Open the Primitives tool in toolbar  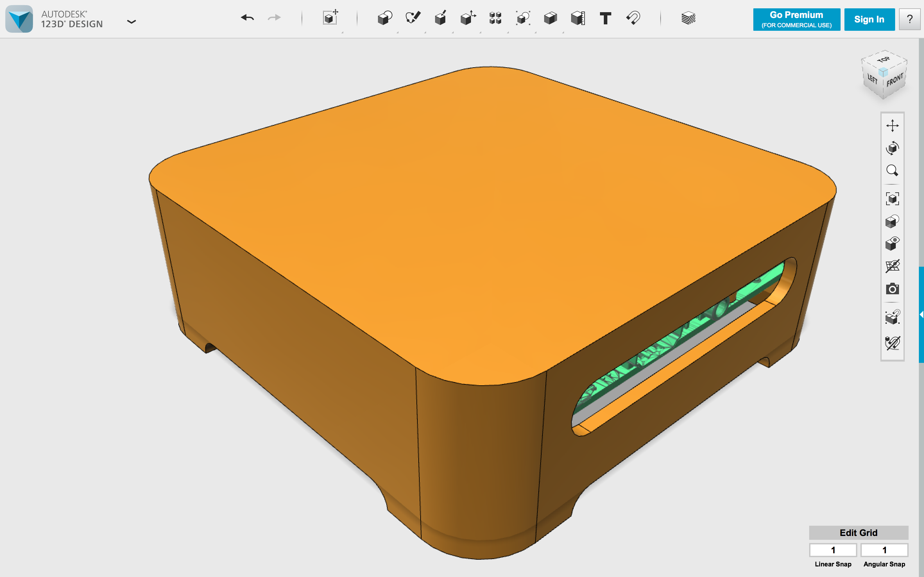[385, 18]
